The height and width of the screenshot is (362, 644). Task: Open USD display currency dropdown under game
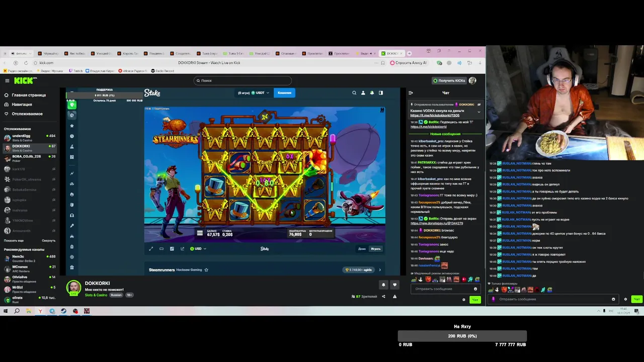tap(198, 249)
